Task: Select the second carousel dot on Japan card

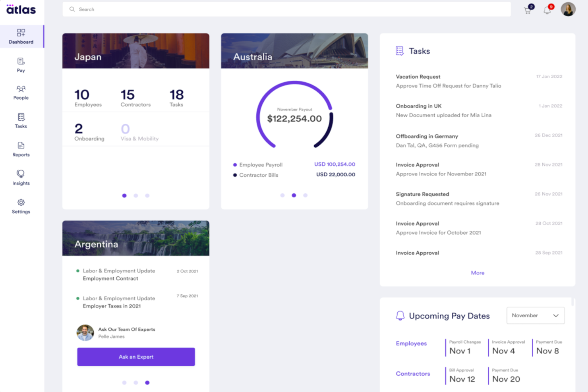Action: click(136, 195)
